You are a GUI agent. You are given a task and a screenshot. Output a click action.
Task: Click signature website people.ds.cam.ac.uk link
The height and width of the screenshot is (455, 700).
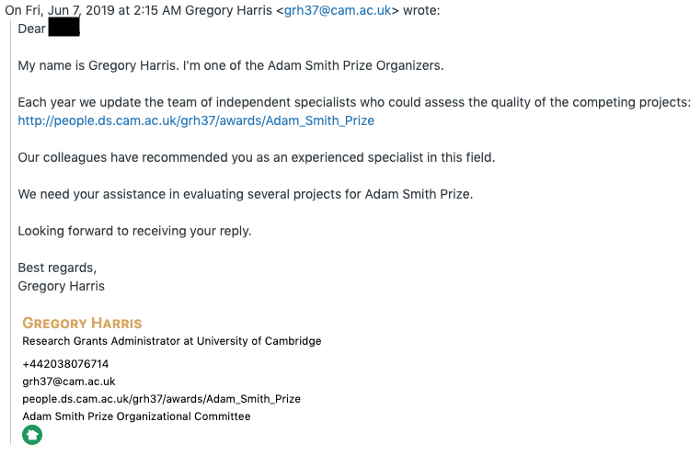tap(161, 399)
